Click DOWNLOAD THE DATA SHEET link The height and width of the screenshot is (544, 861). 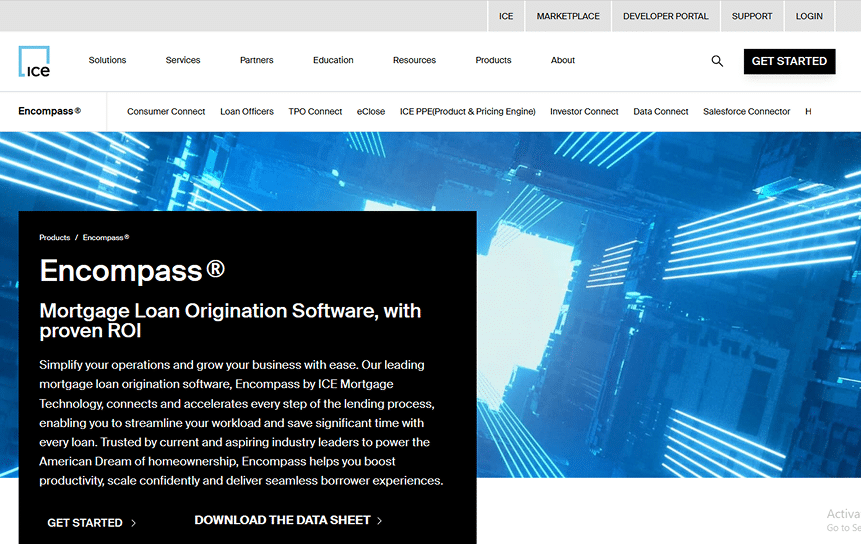click(282, 520)
